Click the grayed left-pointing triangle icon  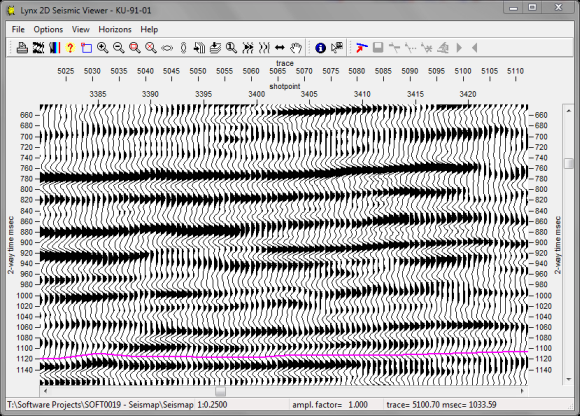475,48
